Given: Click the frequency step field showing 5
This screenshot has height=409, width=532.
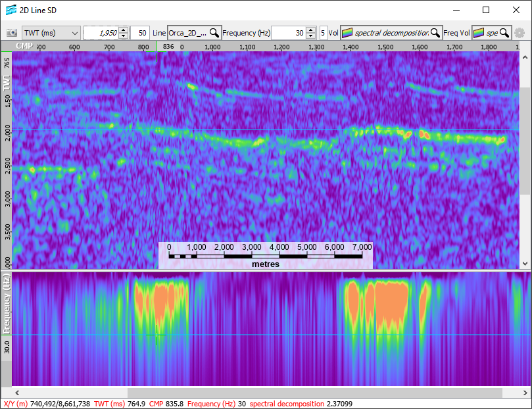Looking at the screenshot, I should pyautogui.click(x=324, y=33).
